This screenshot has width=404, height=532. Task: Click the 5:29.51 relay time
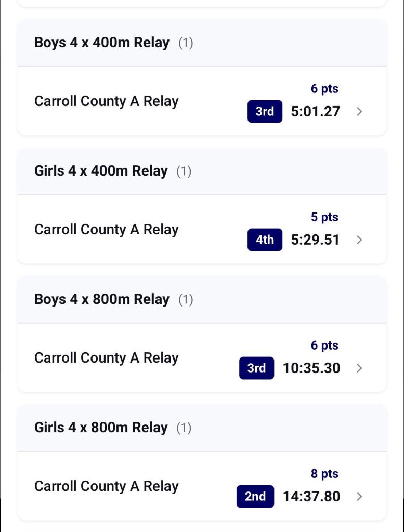click(316, 240)
